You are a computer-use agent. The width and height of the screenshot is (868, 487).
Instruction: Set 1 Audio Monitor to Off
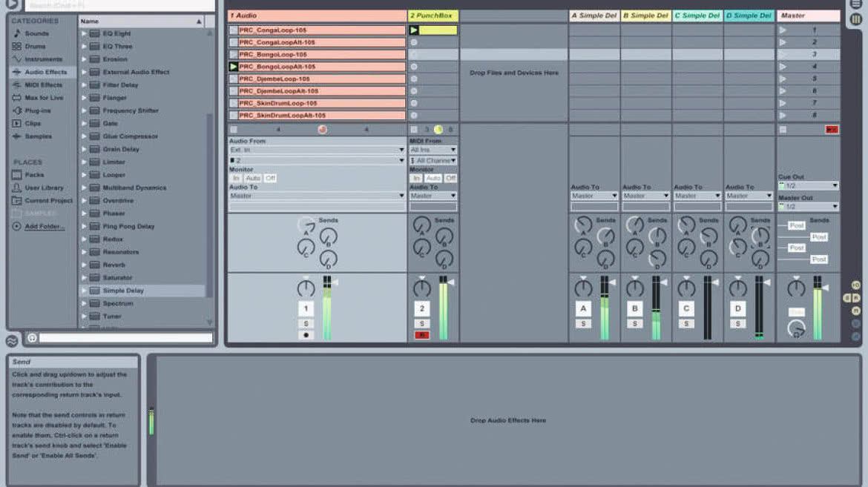pyautogui.click(x=270, y=178)
